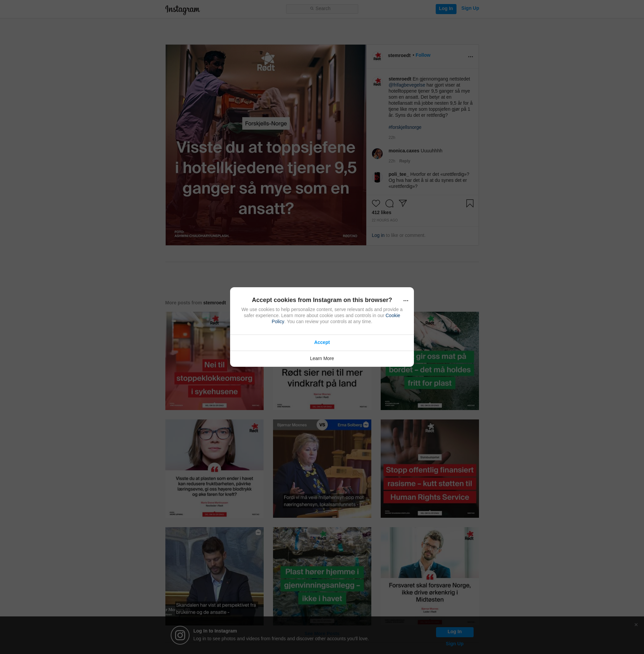Viewport: 644px width, 654px height.
Task: Click the share paper plane icon
Action: click(x=402, y=203)
